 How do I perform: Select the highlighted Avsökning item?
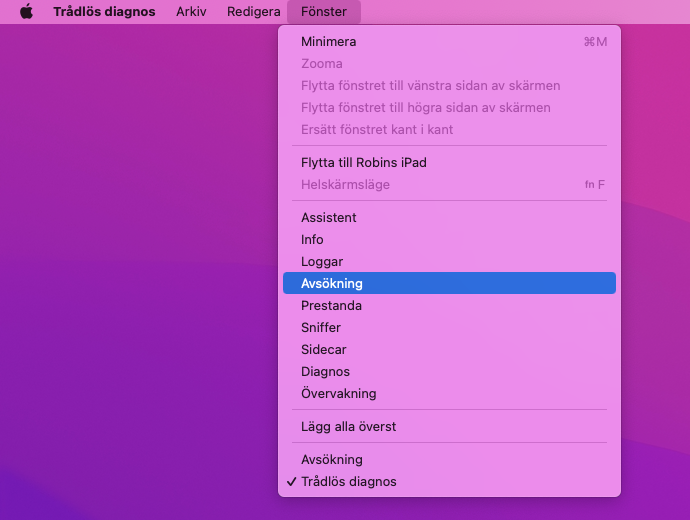(331, 284)
